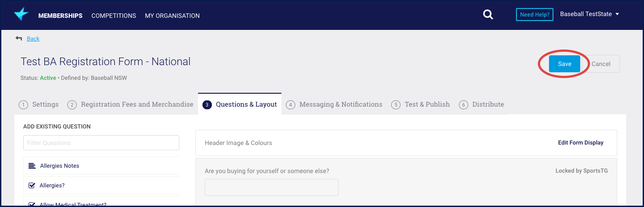Click the back arrow icon
This screenshot has height=207, width=644.
(19, 38)
